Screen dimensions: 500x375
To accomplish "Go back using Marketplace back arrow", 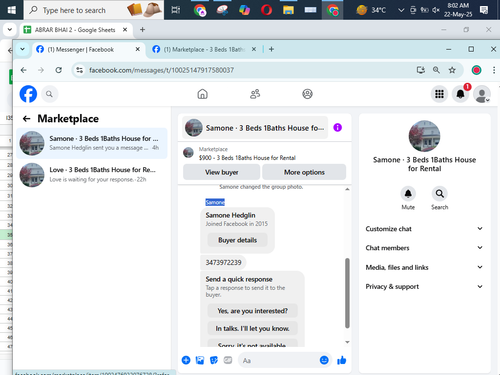I will pos(26,119).
